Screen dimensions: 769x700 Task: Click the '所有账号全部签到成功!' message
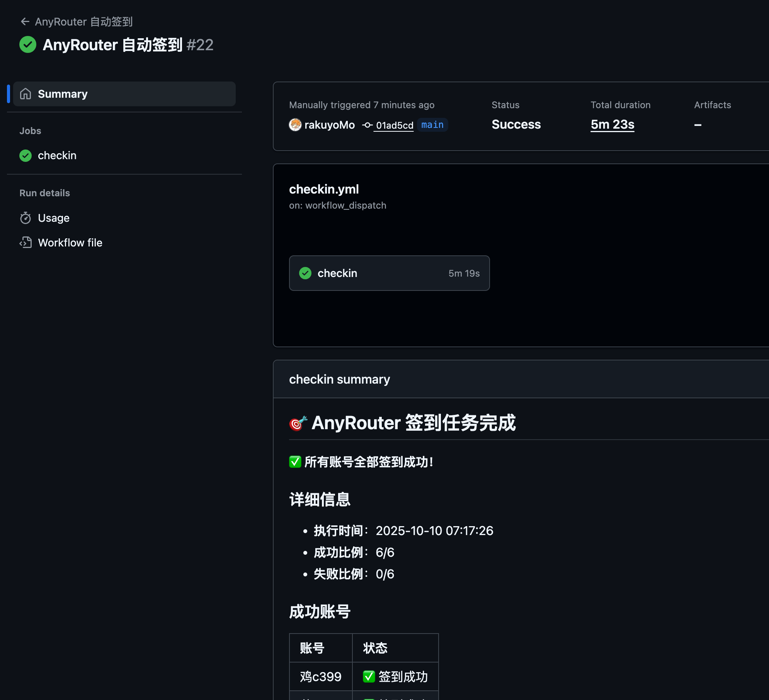tap(369, 462)
